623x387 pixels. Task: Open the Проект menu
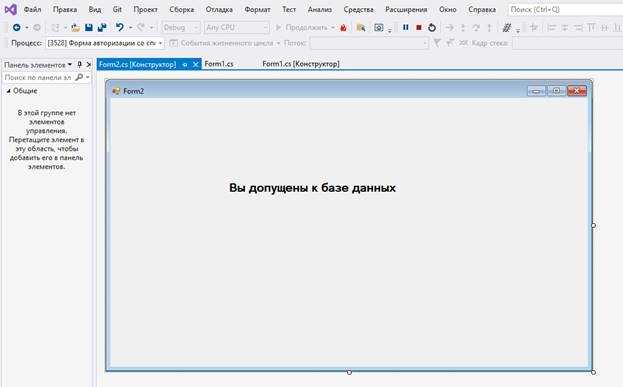[x=145, y=9]
